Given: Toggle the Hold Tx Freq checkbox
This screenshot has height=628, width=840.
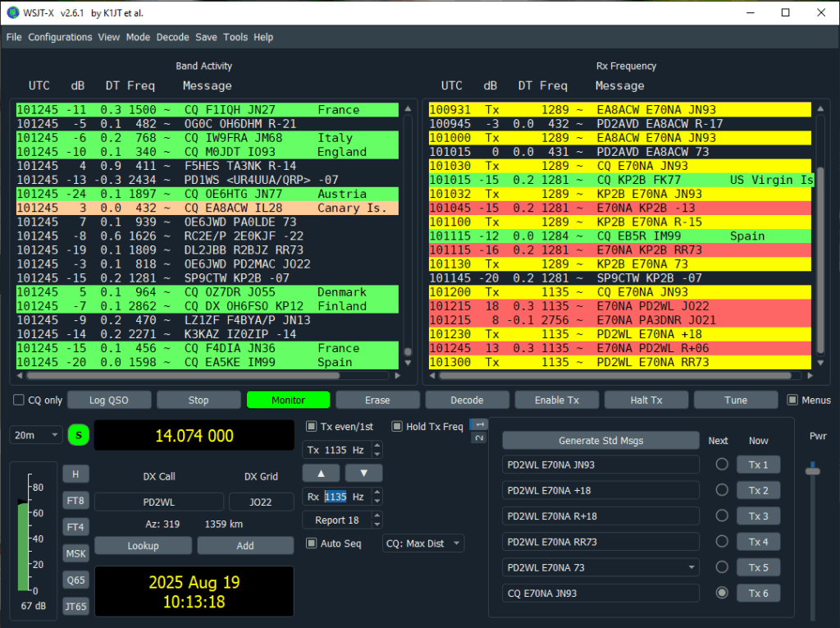Looking at the screenshot, I should [397, 427].
